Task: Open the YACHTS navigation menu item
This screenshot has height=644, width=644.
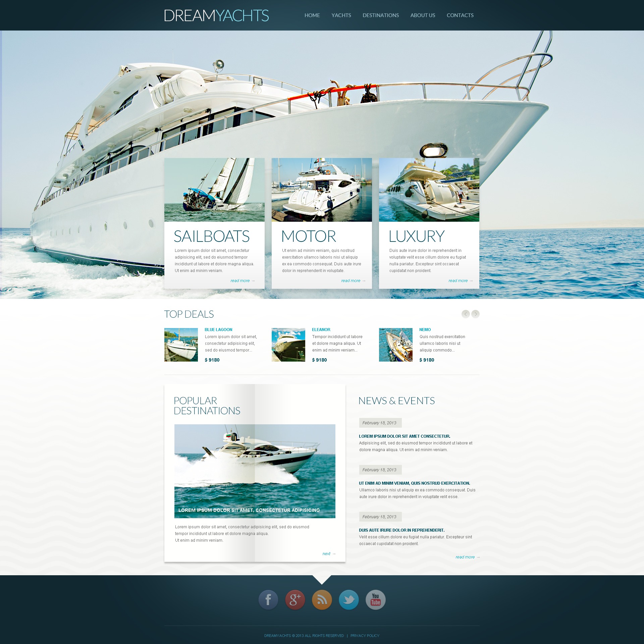Action: click(x=340, y=15)
